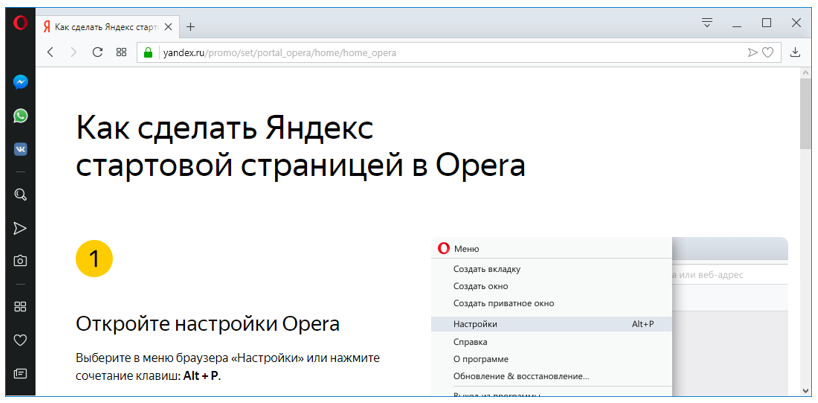Image resolution: width=818 pixels, height=403 pixels.
Task: Take a snapshot with camera icon
Action: [20, 261]
